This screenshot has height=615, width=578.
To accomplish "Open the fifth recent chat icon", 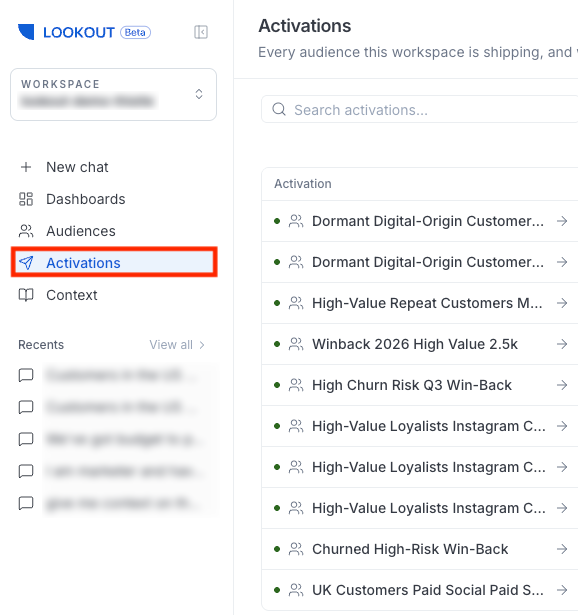I will coord(26,503).
